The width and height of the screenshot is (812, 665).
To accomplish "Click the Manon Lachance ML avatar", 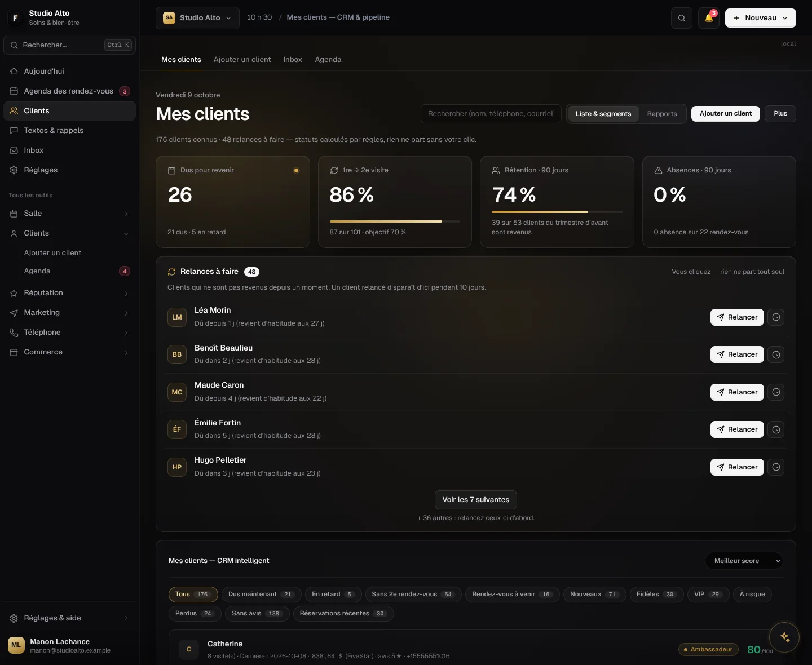I will click(16, 645).
